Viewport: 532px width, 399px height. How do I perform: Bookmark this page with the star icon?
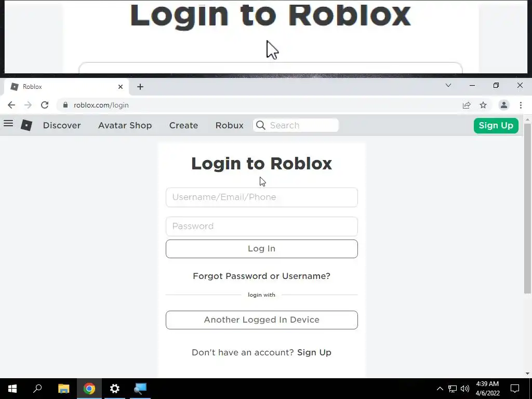[x=483, y=105]
